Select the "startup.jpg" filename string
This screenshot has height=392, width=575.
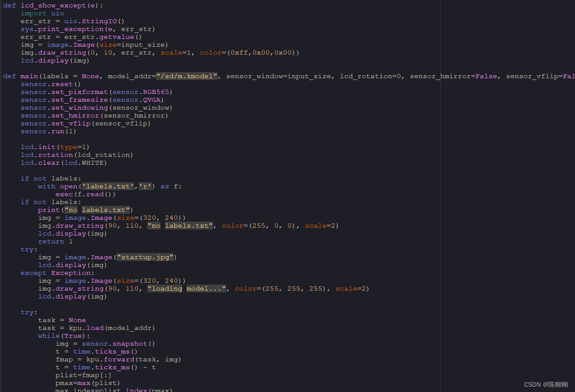tap(145, 257)
